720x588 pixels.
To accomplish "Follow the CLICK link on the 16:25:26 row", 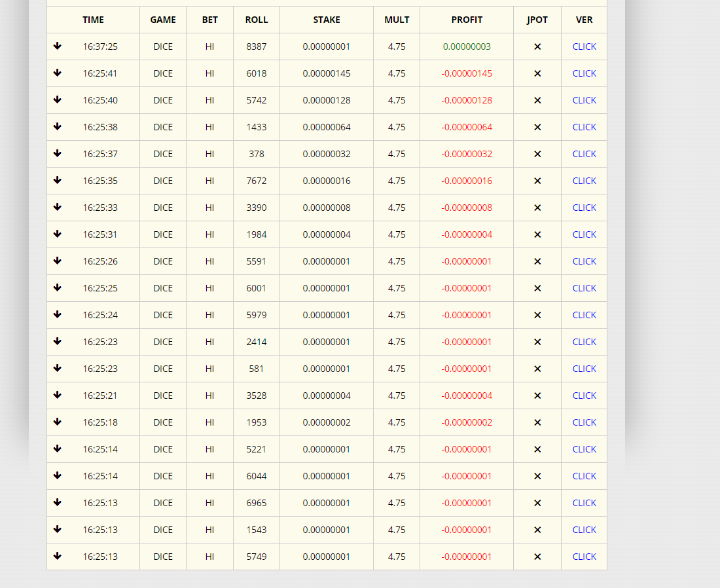I will [x=584, y=261].
